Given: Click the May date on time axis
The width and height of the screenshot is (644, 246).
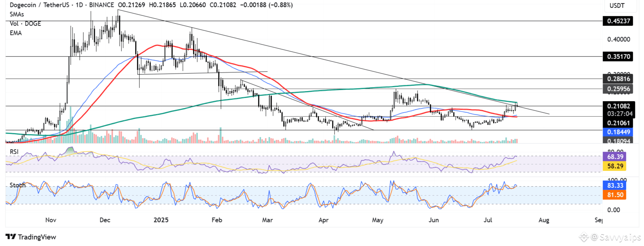Looking at the screenshot, I should (x=378, y=220).
